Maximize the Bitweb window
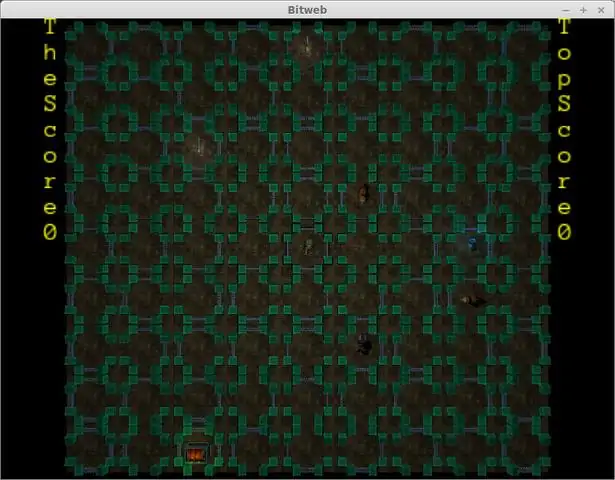The height and width of the screenshot is (480, 615). pyautogui.click(x=583, y=10)
